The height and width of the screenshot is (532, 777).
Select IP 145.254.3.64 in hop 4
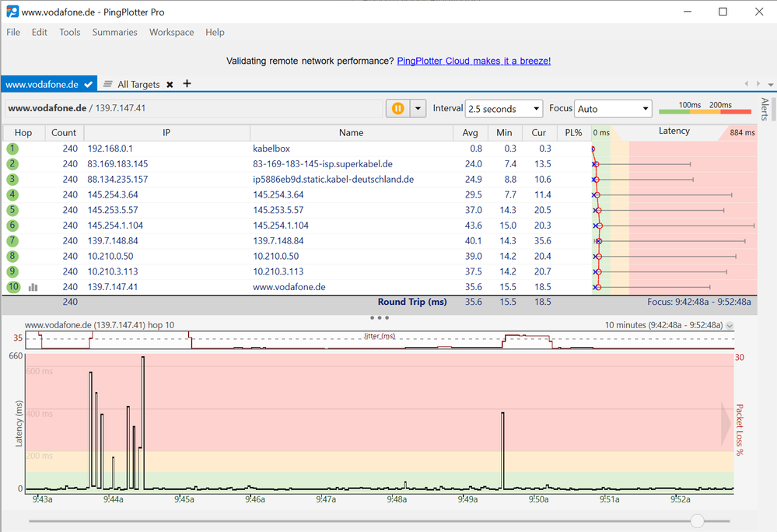click(x=113, y=194)
